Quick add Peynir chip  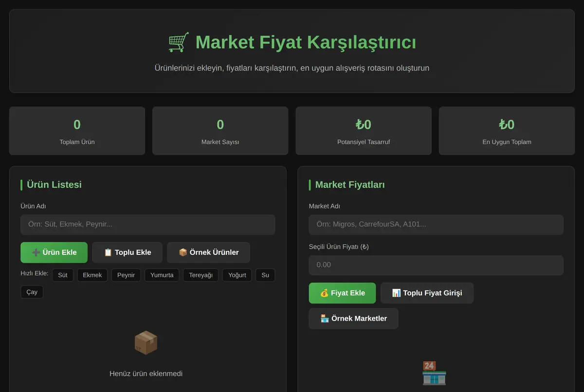pos(126,275)
